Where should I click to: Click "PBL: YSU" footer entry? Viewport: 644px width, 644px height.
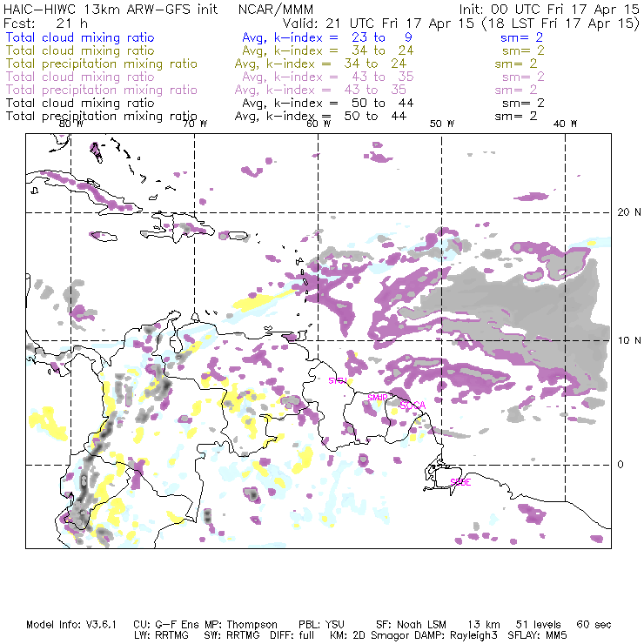322,625
